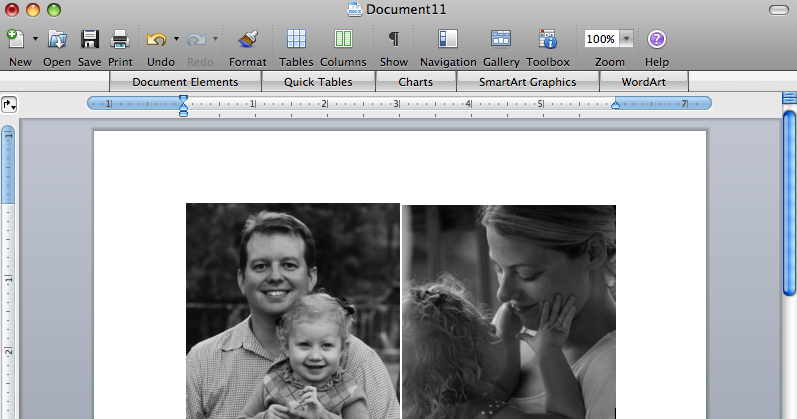Click the Print icon
Image resolution: width=797 pixels, height=419 pixels.
(120, 39)
